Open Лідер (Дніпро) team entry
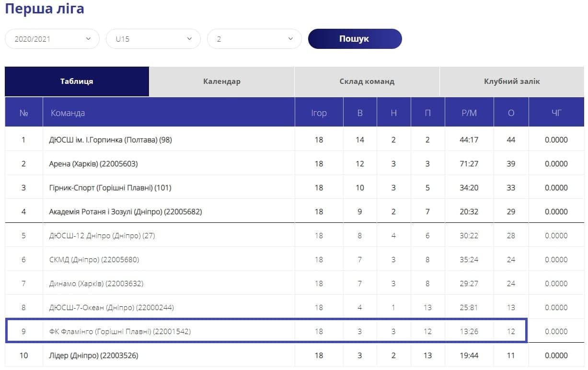The image size is (588, 370). click(94, 356)
